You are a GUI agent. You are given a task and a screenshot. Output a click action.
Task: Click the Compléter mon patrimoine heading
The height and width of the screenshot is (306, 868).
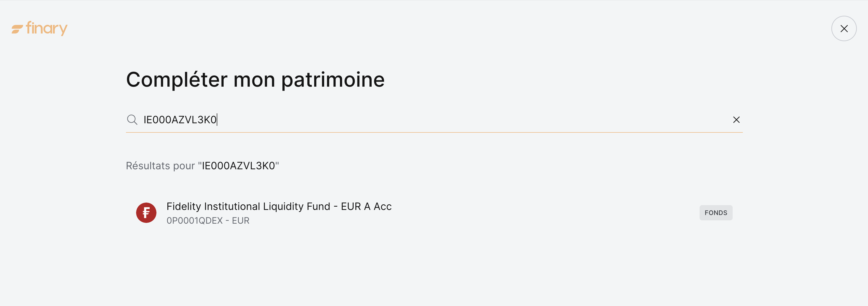tap(255, 80)
